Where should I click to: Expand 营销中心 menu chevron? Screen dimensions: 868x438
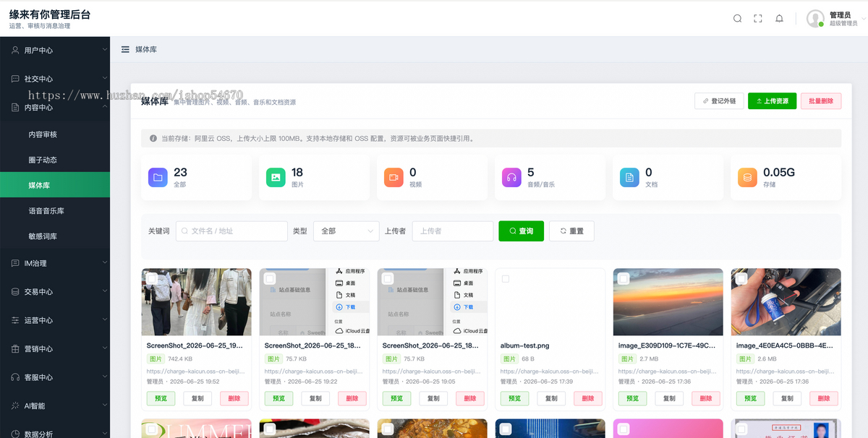tap(104, 348)
